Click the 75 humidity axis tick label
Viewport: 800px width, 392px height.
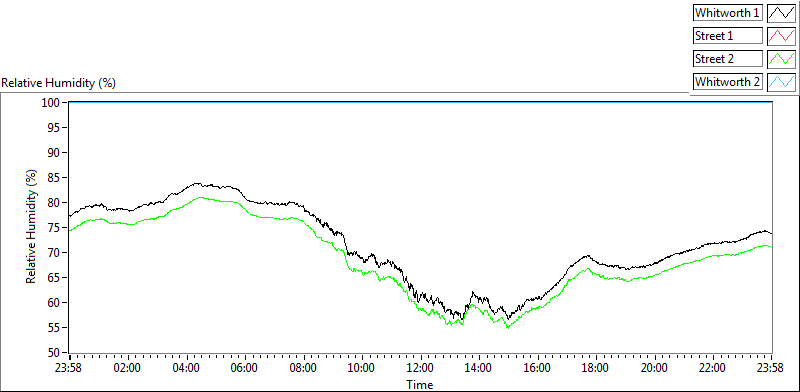(x=55, y=228)
